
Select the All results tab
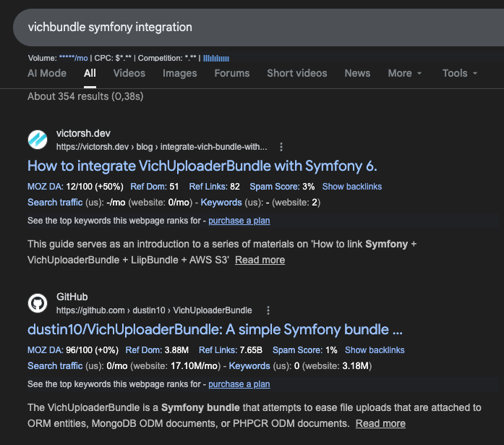click(x=90, y=73)
